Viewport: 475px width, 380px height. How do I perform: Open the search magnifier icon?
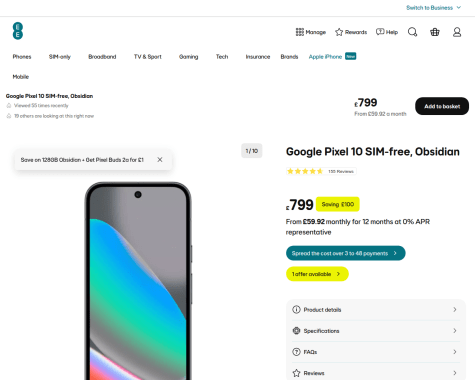(x=412, y=32)
